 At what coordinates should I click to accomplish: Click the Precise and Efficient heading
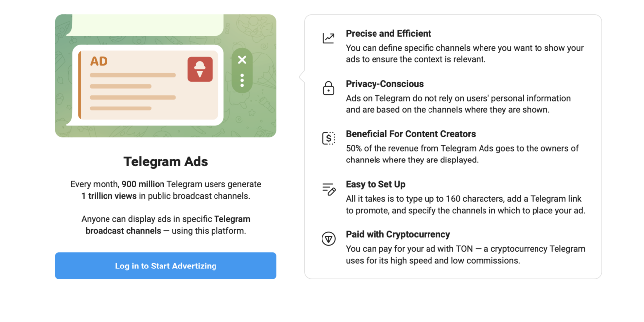pos(388,33)
